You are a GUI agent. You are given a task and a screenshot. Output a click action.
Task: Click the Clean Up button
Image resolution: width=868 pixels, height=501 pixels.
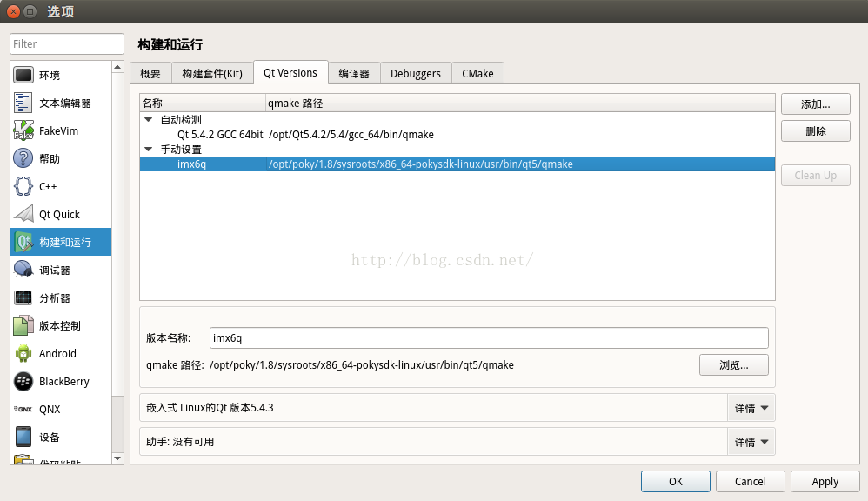point(816,176)
